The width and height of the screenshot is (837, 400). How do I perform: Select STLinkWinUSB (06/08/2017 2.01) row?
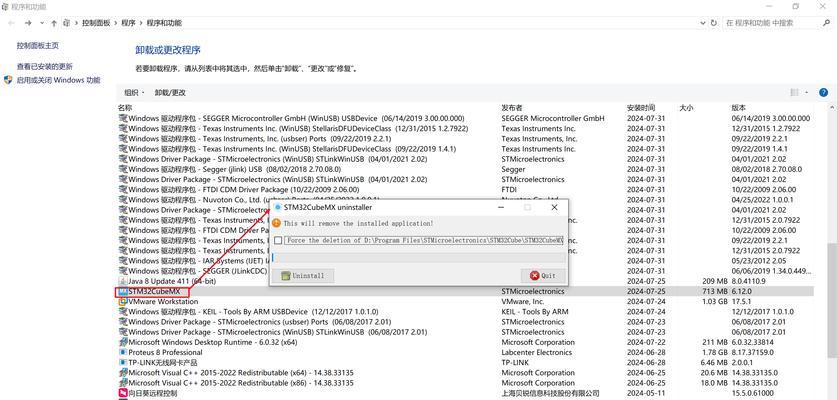[465, 332]
